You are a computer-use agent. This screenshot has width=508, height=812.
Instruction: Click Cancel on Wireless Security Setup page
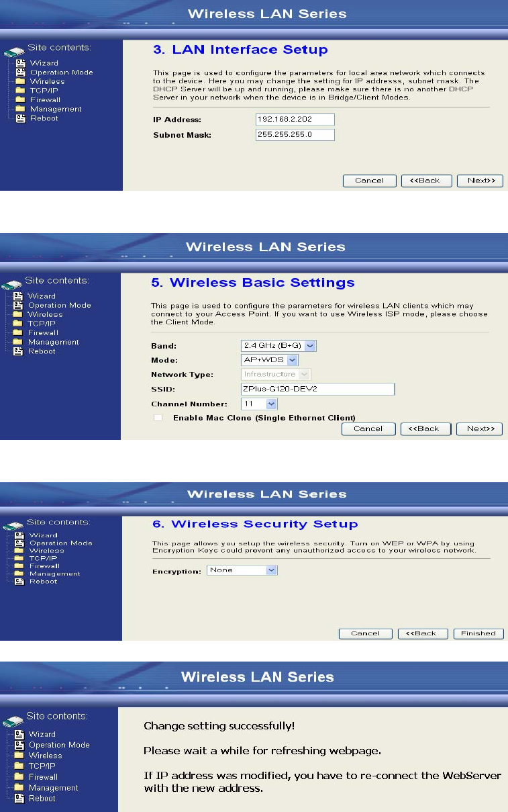tap(366, 633)
